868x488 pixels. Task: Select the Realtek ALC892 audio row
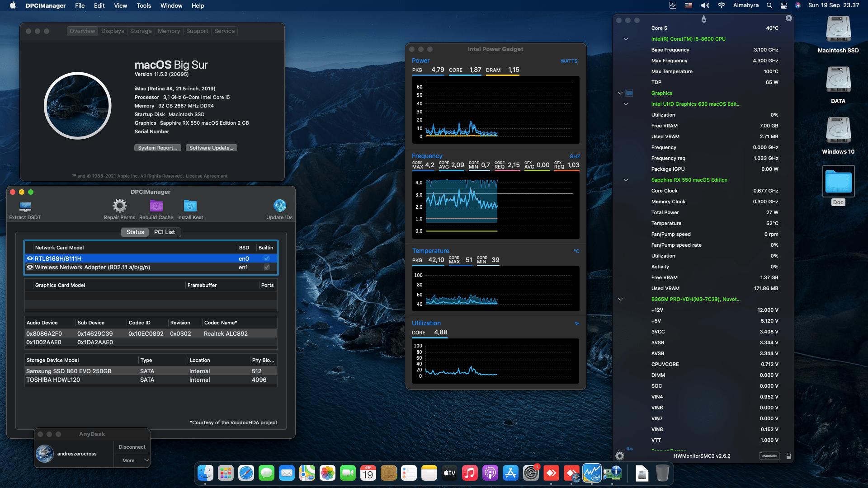pos(151,333)
